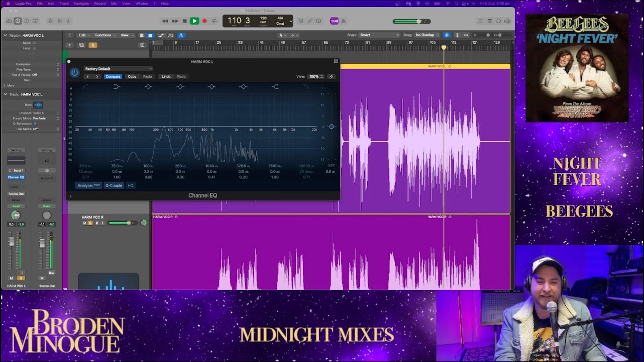Image resolution: width=644 pixels, height=362 pixels.
Task: Click the global Solo S button in track header
Action: [x=93, y=45]
